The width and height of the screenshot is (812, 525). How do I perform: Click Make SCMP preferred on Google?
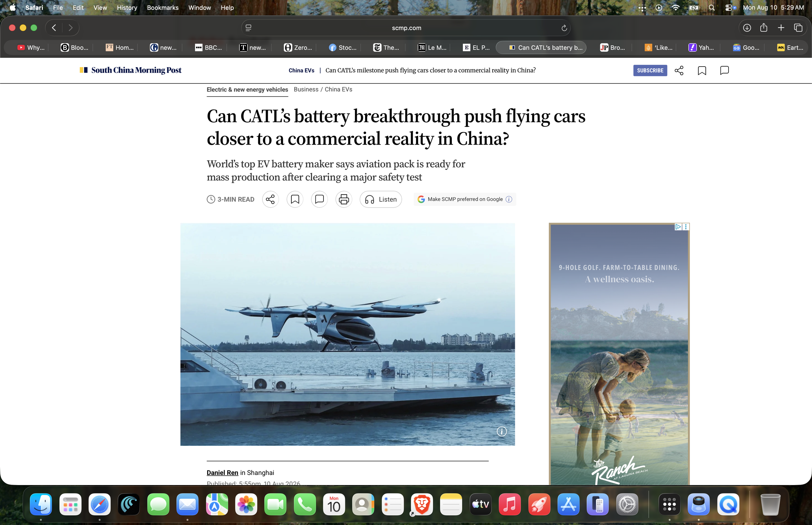pos(465,199)
